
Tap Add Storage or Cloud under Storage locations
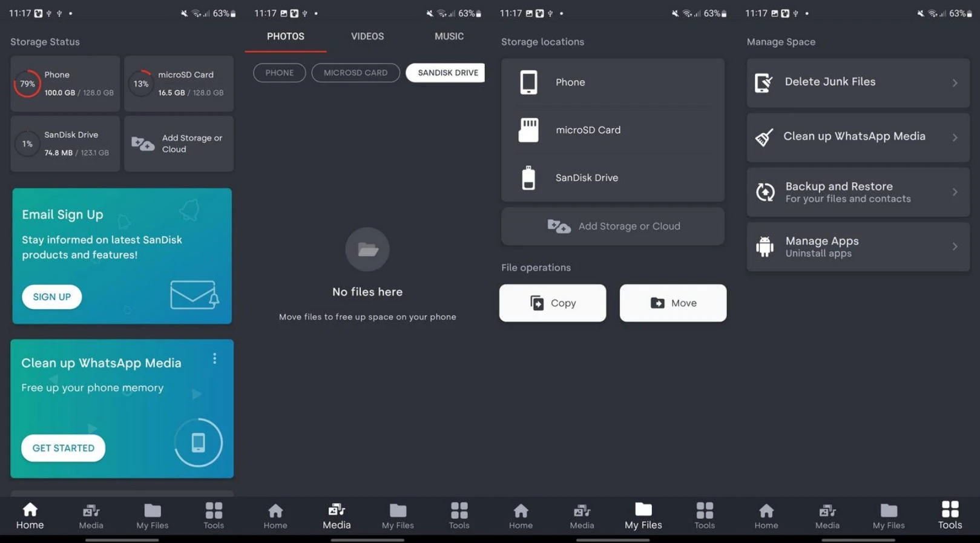[613, 226]
